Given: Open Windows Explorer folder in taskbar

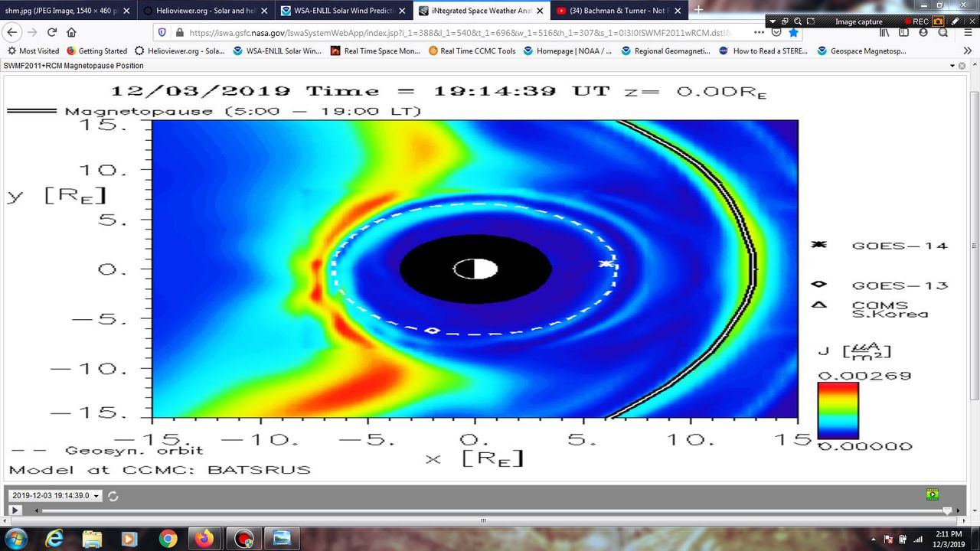Looking at the screenshot, I should [92, 539].
